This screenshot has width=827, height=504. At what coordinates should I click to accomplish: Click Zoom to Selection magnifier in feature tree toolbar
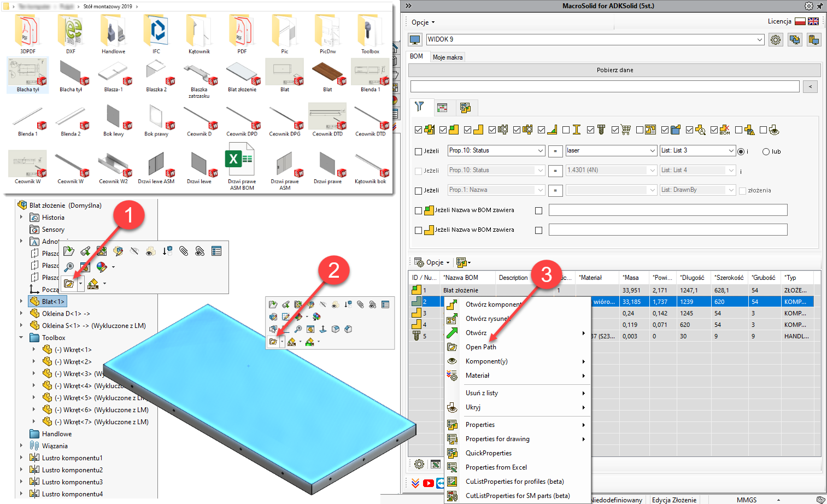pyautogui.click(x=69, y=267)
